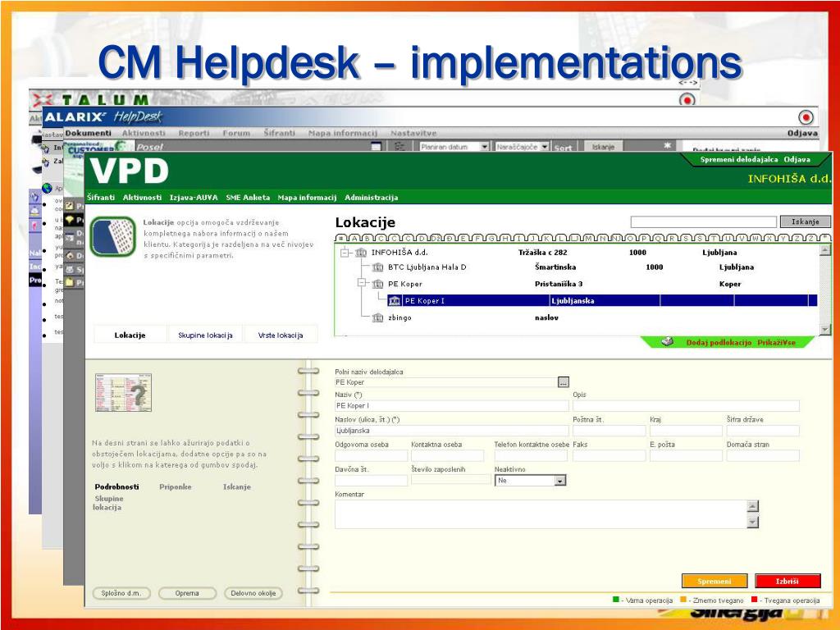Viewport: 840px width, 630px height.
Task: Open the Priponke tab
Action: coord(176,486)
